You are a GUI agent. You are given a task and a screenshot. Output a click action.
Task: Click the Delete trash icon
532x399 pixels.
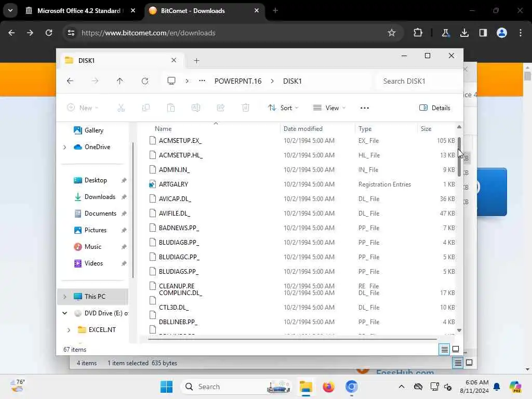pyautogui.click(x=246, y=108)
